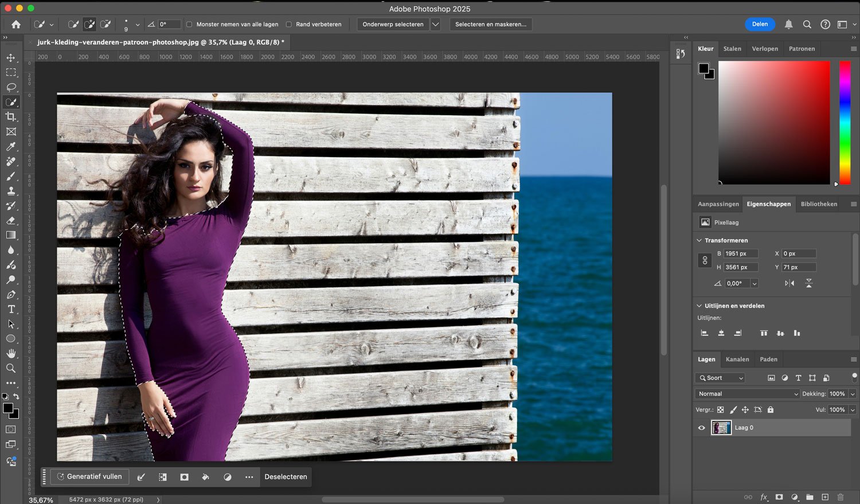
Task: Add layer style with fx icon
Action: tap(764, 497)
